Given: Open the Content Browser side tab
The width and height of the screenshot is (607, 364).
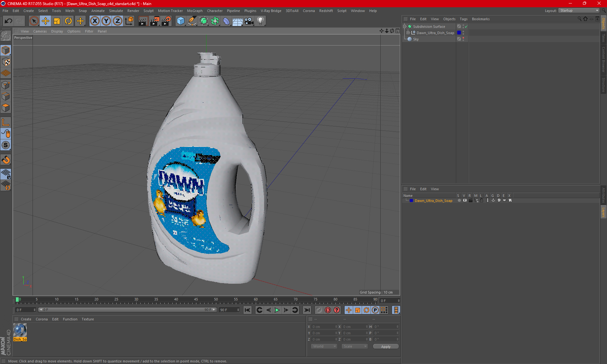Looking at the screenshot, I should (x=603, y=60).
